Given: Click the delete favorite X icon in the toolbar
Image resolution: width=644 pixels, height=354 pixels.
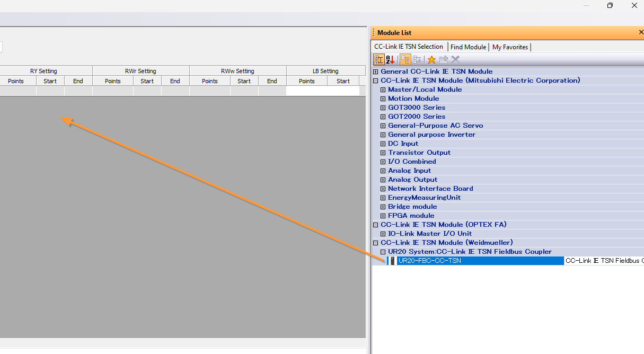Looking at the screenshot, I should coord(455,59).
